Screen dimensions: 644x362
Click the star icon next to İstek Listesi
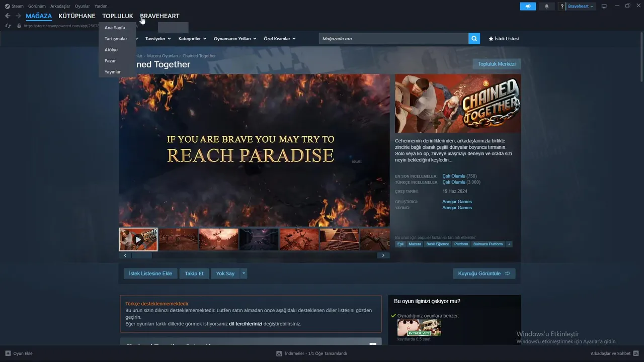tap(491, 39)
